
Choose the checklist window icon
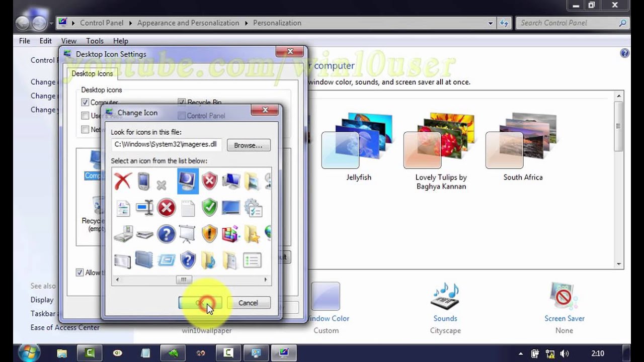pyautogui.click(x=252, y=260)
